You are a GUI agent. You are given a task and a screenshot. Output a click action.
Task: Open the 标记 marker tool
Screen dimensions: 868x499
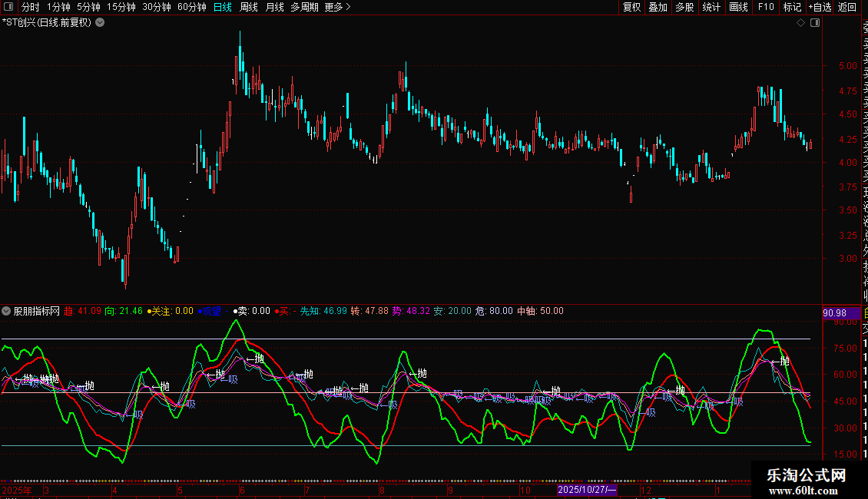click(x=792, y=8)
